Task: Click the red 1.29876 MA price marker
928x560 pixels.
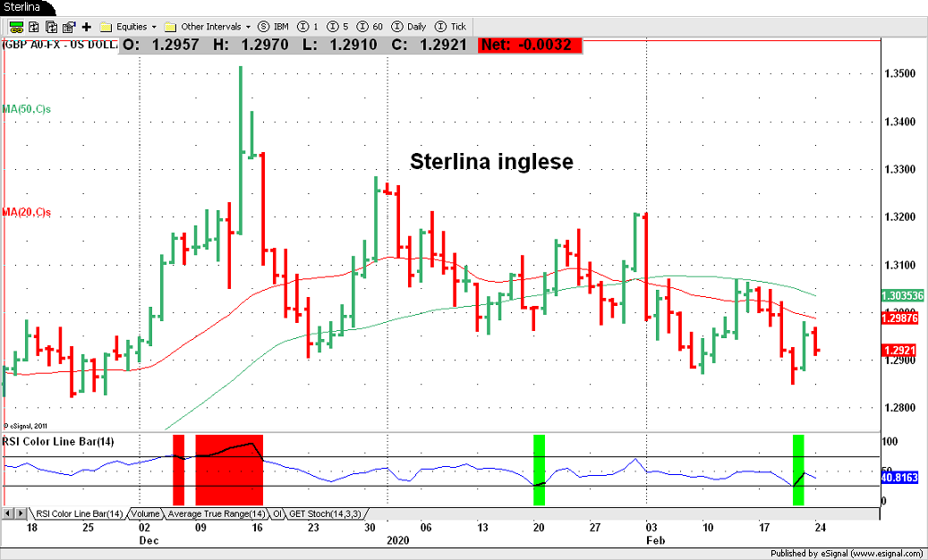Action: point(900,318)
